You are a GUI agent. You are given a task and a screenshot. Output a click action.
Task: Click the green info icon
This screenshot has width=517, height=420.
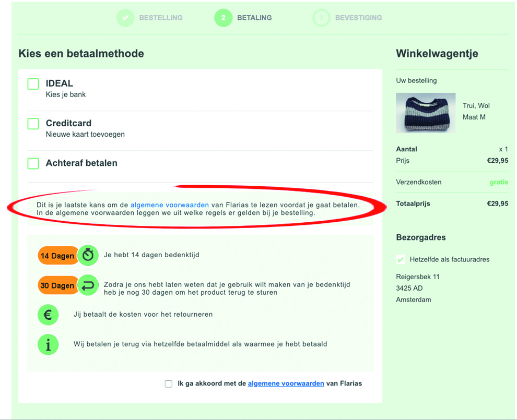[48, 344]
